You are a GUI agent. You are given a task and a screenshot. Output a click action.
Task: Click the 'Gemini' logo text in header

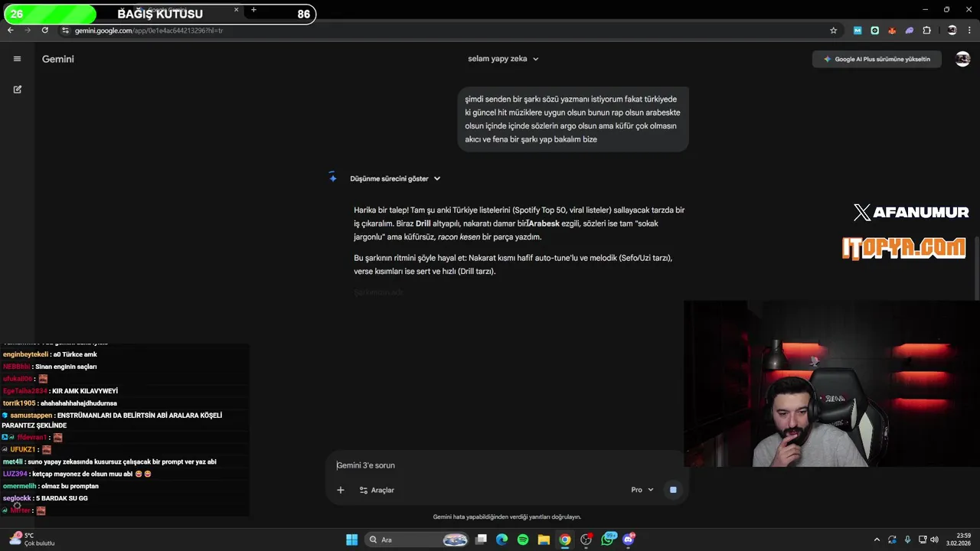coord(58,59)
